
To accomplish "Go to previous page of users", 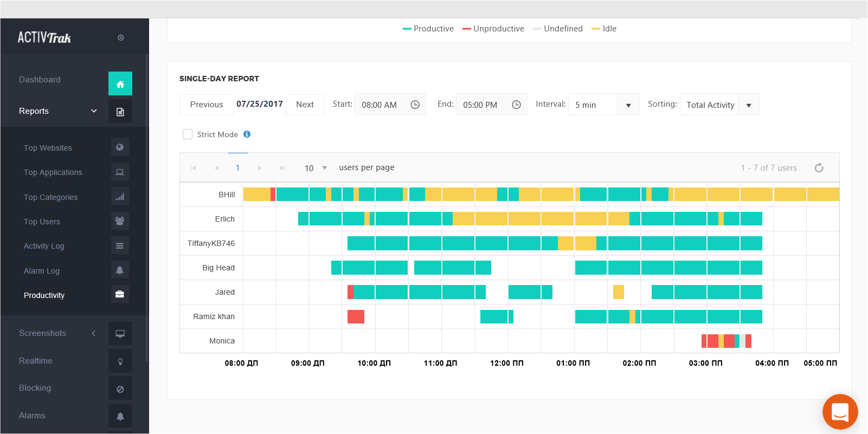I will (216, 168).
